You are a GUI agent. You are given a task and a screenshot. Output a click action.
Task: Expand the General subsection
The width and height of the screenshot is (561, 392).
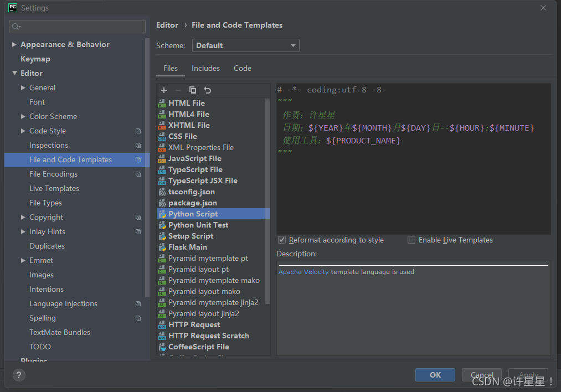pos(23,87)
